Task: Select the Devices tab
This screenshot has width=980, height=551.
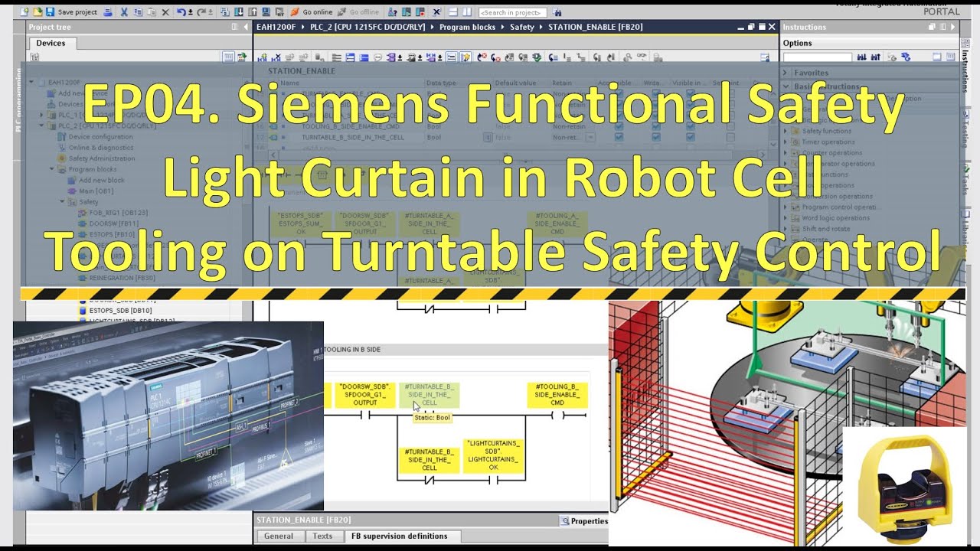Action: pos(51,43)
